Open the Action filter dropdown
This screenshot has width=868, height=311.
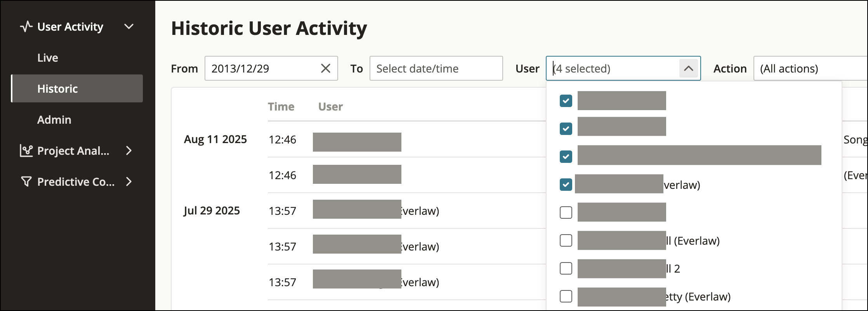pos(810,68)
